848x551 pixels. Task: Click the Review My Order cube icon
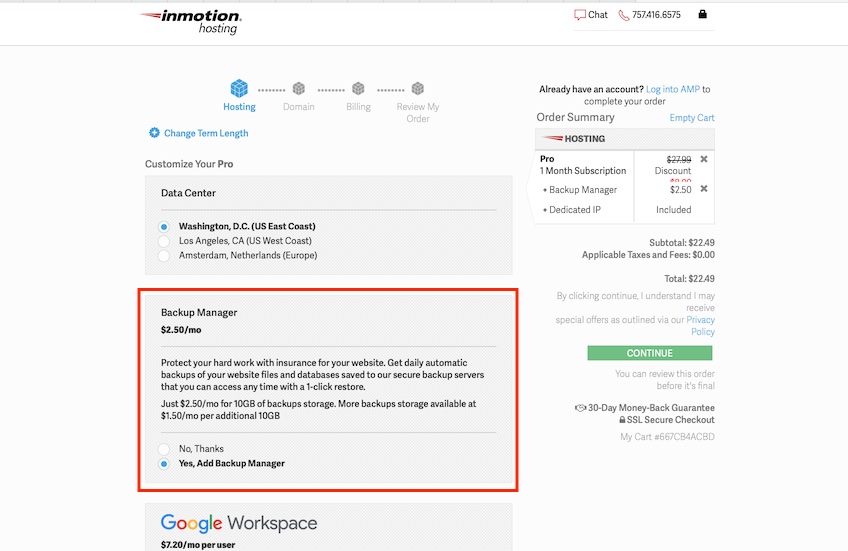click(418, 88)
